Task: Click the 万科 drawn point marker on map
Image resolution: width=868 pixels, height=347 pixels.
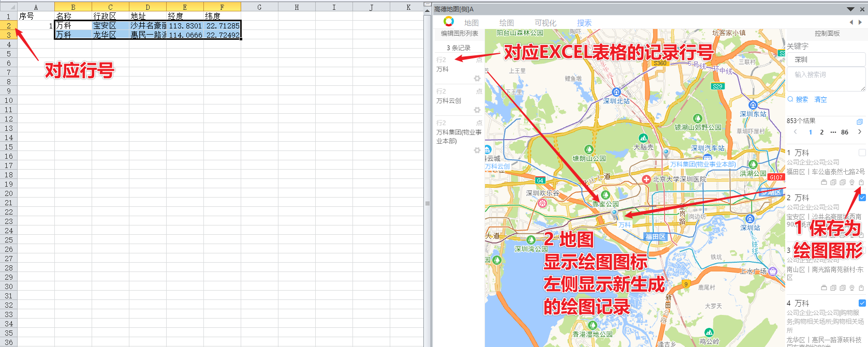Action: point(614,214)
